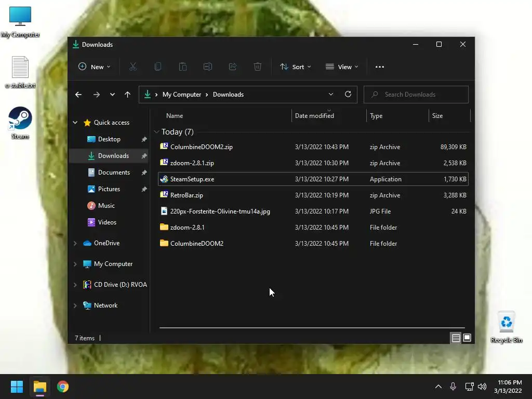The image size is (532, 399).
Task: Click the Paste clipboard icon
Action: 183,67
